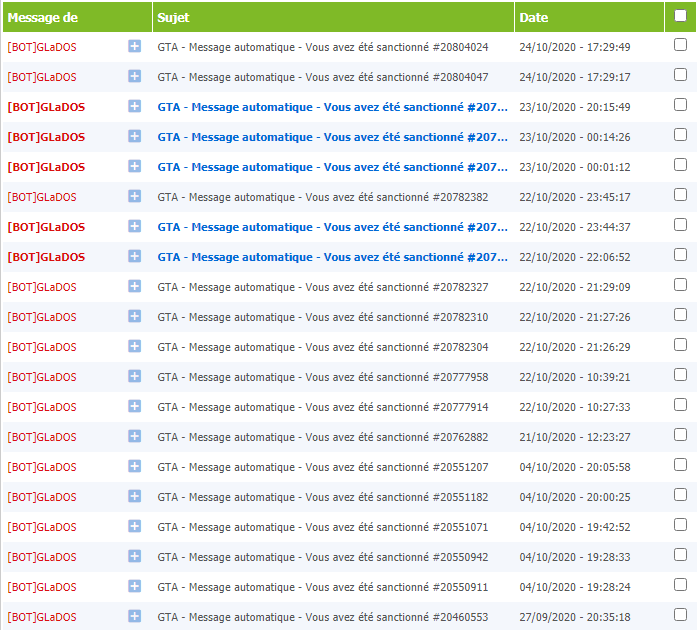
Task: Open message subject ending #20762882
Action: pyautogui.click(x=323, y=437)
